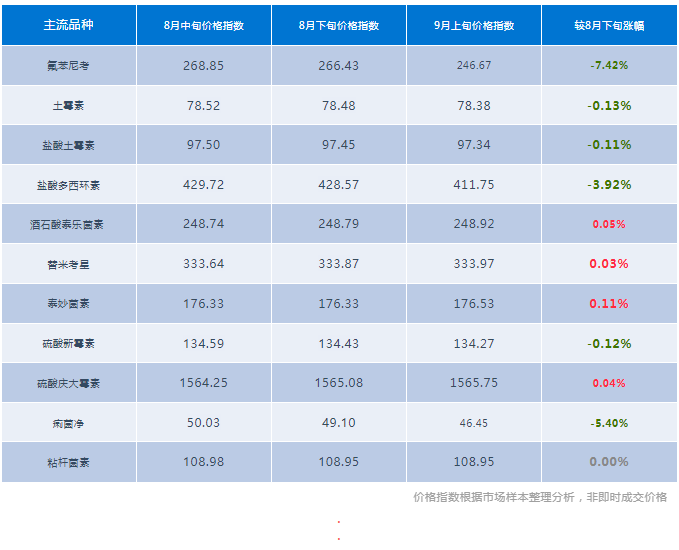
Task: Click value 429.72 for 盐酸多西环素
Action: [x=204, y=184]
